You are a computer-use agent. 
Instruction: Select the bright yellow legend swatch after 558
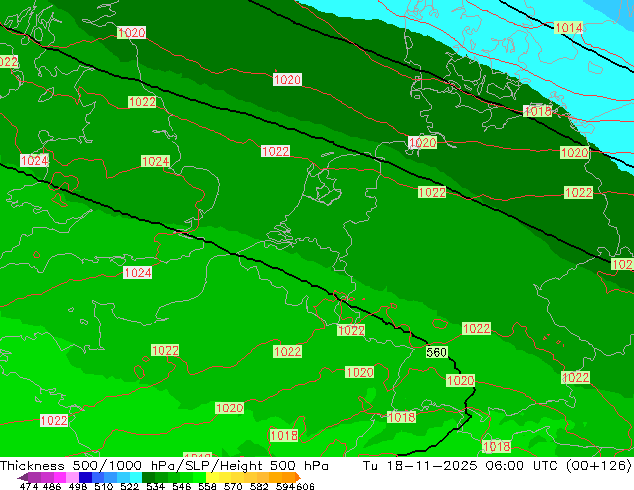213,477
